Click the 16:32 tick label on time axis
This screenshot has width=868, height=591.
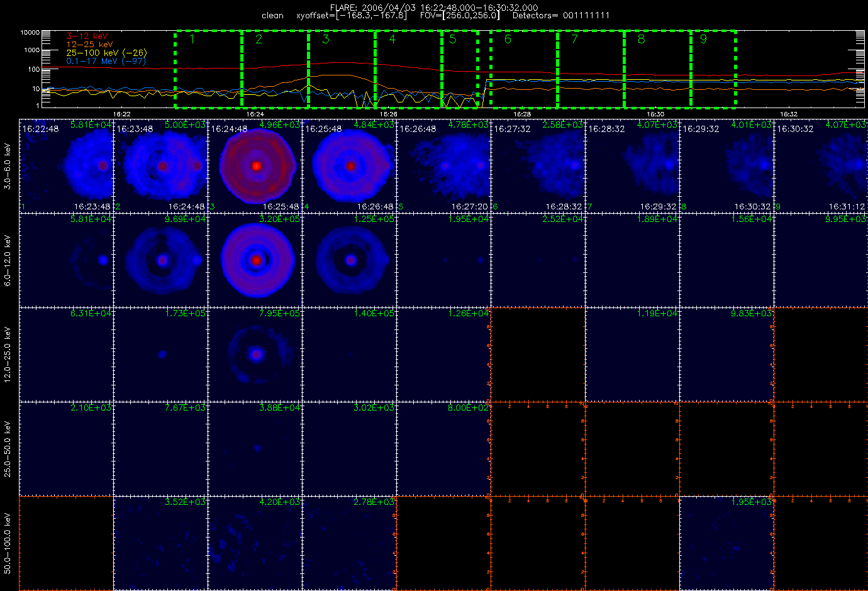[x=789, y=114]
